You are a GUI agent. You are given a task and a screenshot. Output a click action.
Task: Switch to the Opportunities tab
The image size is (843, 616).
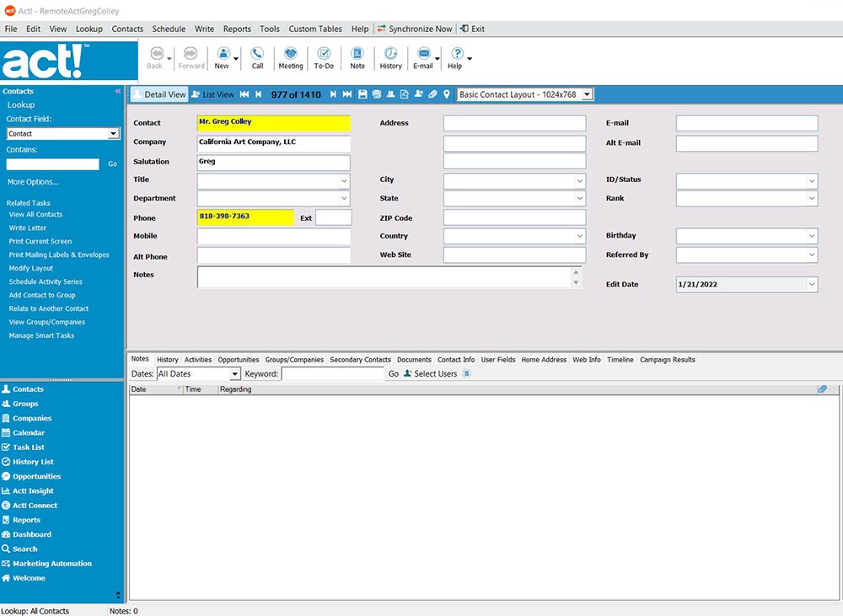[x=239, y=360]
